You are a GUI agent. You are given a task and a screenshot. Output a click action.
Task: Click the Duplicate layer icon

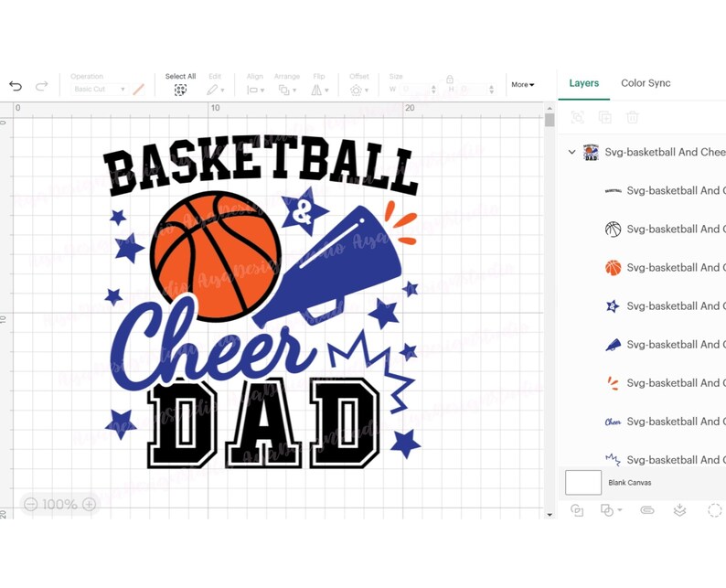point(605,117)
